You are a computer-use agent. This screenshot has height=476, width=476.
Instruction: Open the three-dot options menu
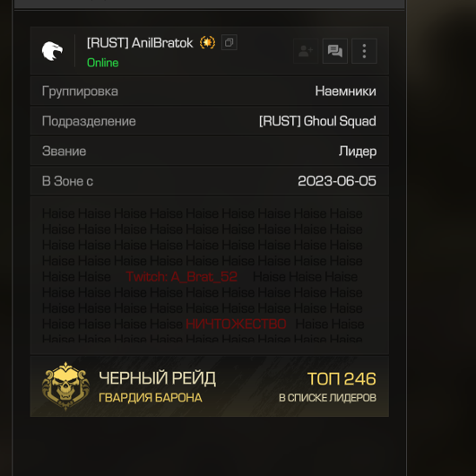click(x=364, y=51)
